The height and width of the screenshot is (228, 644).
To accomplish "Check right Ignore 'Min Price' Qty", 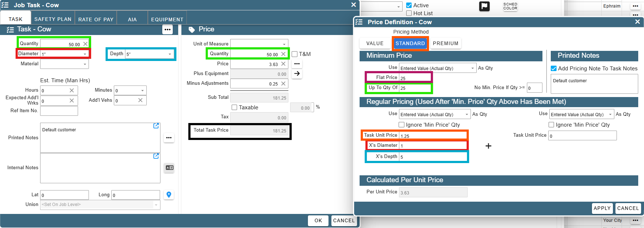I will [x=551, y=125].
